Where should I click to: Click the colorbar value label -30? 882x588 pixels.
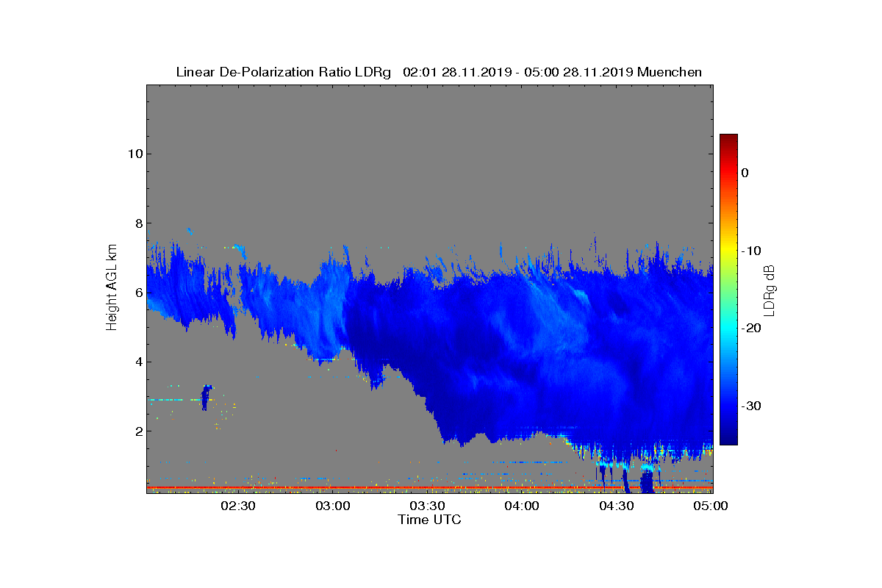(751, 406)
